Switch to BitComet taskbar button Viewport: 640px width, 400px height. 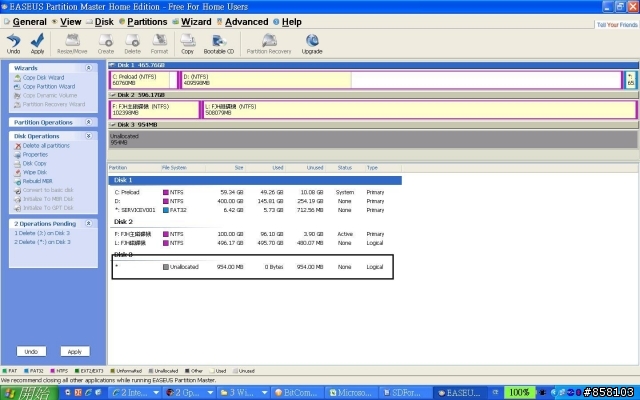tap(297, 393)
